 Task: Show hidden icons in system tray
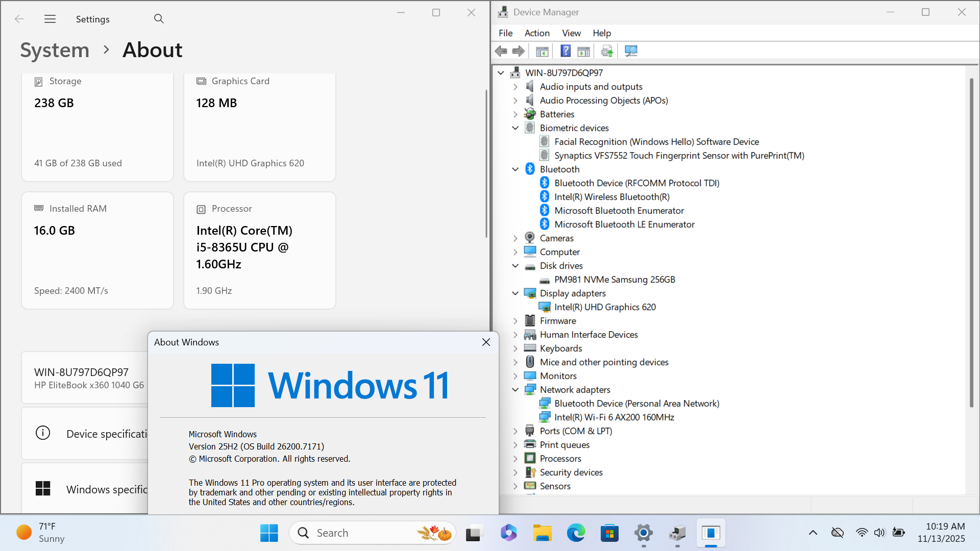coord(813,533)
